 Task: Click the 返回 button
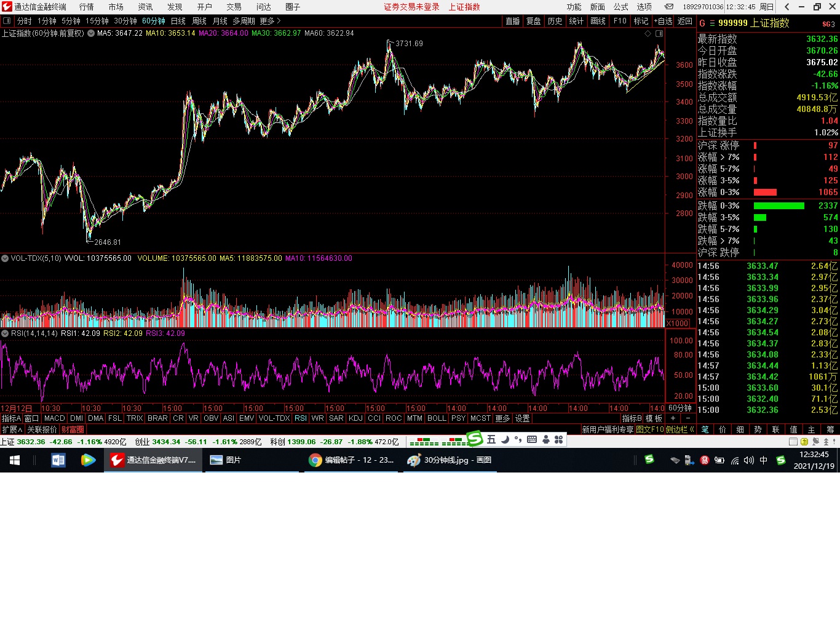tap(684, 21)
